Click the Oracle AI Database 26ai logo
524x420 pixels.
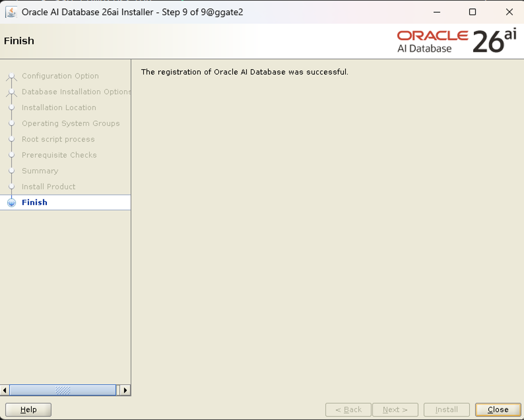click(x=457, y=41)
